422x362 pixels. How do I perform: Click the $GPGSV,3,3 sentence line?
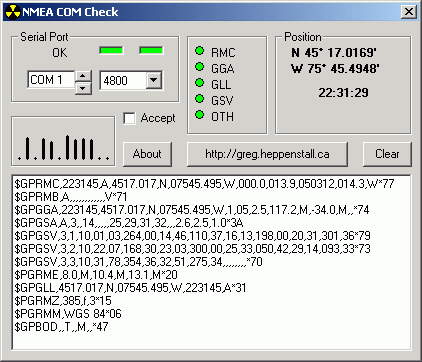tap(138, 262)
